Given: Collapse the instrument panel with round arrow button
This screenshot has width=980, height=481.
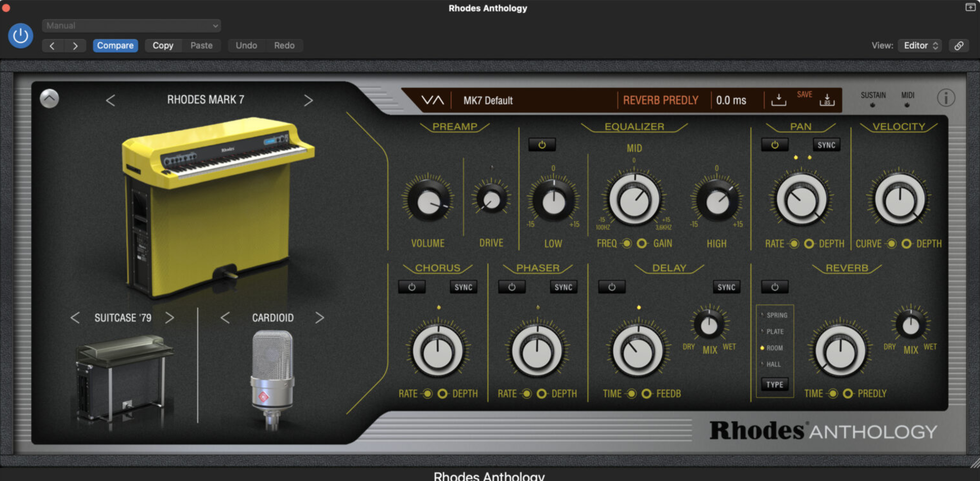Looking at the screenshot, I should (50, 99).
